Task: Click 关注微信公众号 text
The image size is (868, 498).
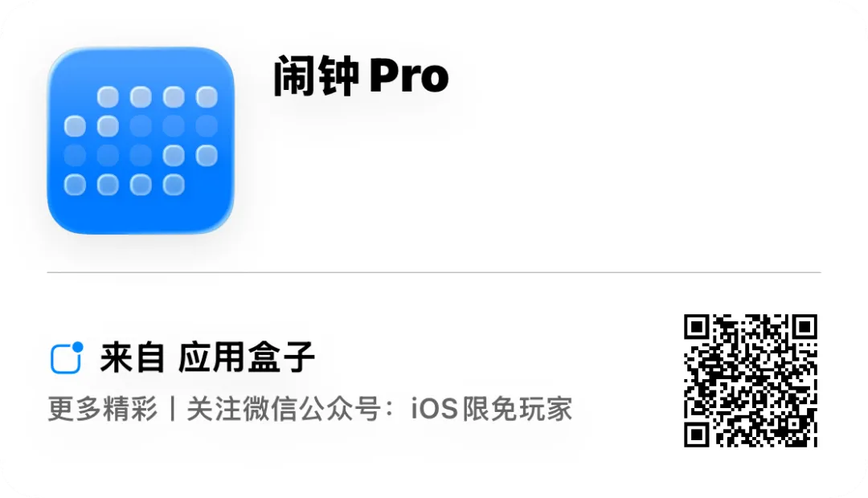Action: coord(284,409)
